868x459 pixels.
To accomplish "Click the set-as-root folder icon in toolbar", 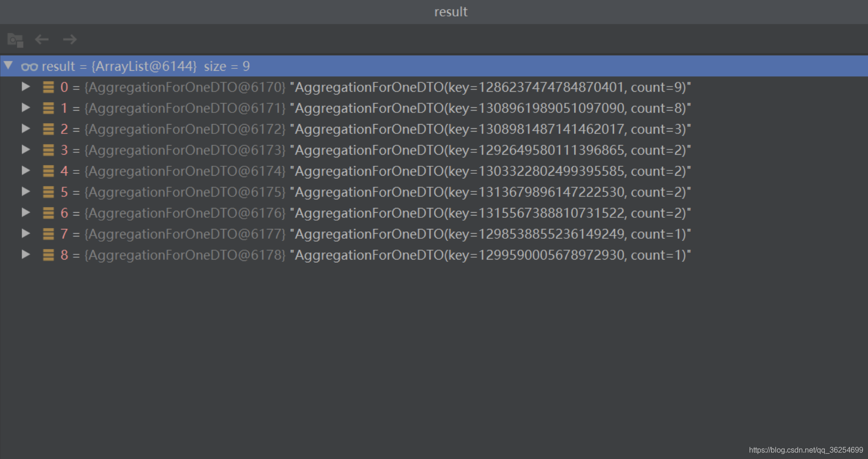I will (x=15, y=40).
